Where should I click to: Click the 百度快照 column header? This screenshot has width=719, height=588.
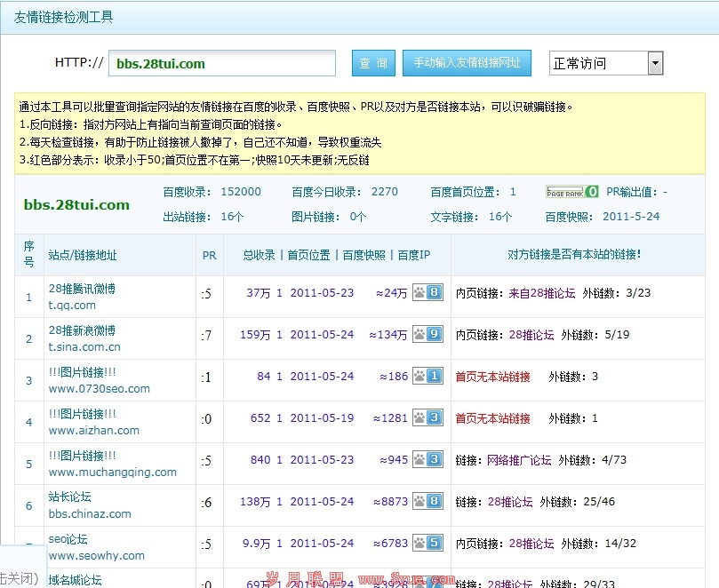(364, 255)
